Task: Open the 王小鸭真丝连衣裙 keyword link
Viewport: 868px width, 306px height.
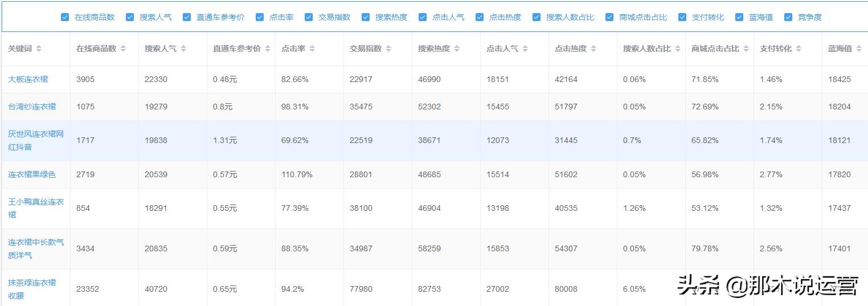Action: tap(36, 208)
